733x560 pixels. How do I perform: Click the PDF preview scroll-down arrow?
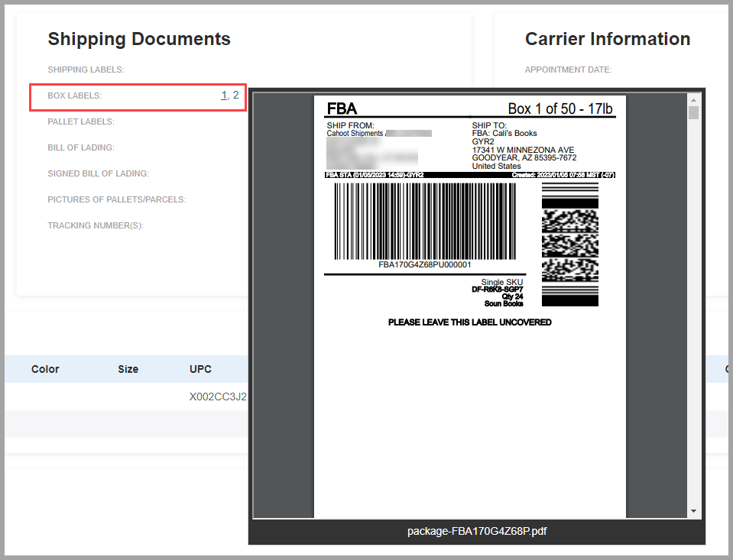point(694,511)
